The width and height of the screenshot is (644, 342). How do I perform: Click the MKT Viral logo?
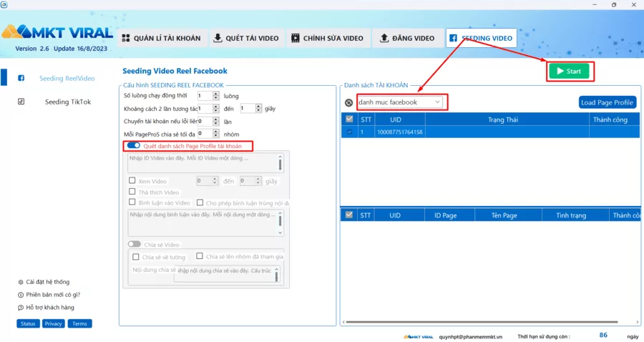click(57, 32)
